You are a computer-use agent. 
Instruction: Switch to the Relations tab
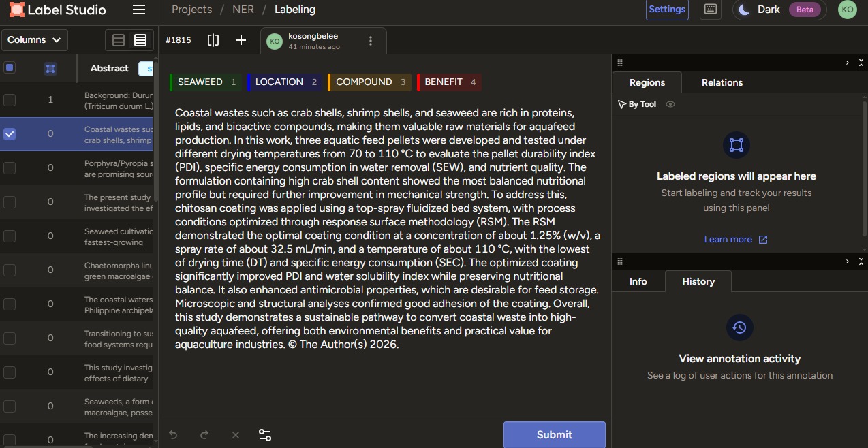coord(722,82)
